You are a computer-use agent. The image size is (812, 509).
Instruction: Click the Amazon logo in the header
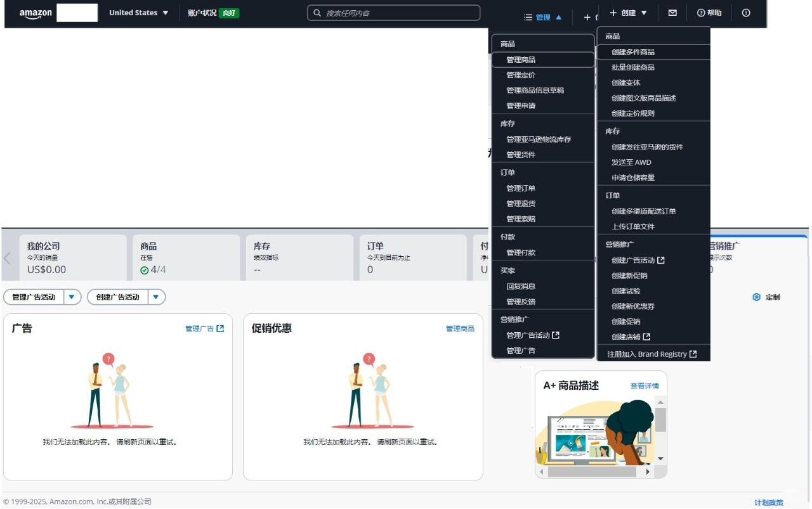point(36,13)
